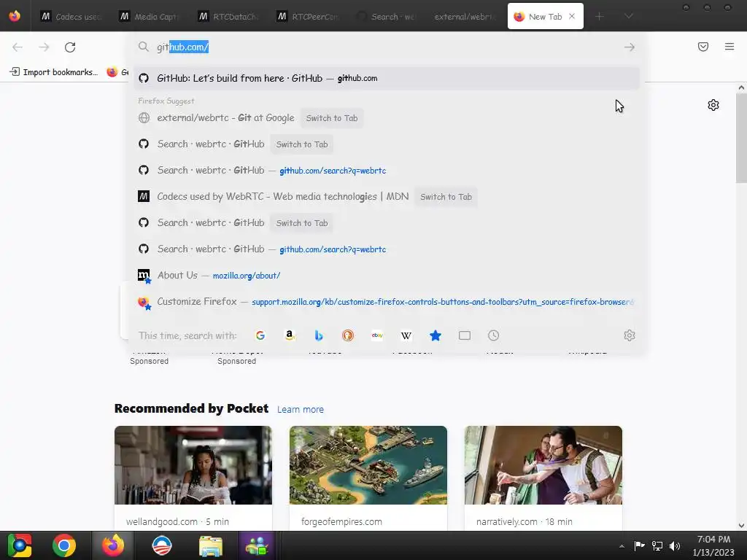Click the taskbar clock 7:04 PM
The height and width of the screenshot is (560, 747).
pos(713,540)
